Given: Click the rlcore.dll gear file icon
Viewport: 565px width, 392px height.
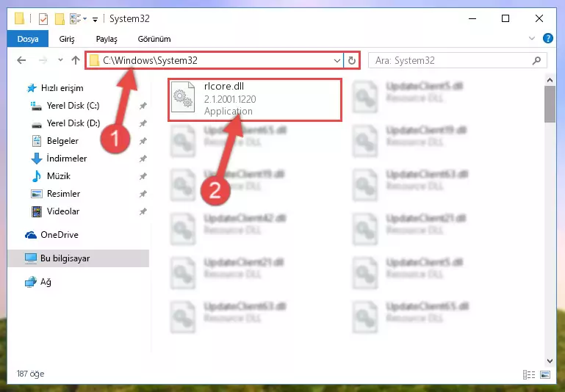Looking at the screenshot, I should click(183, 97).
